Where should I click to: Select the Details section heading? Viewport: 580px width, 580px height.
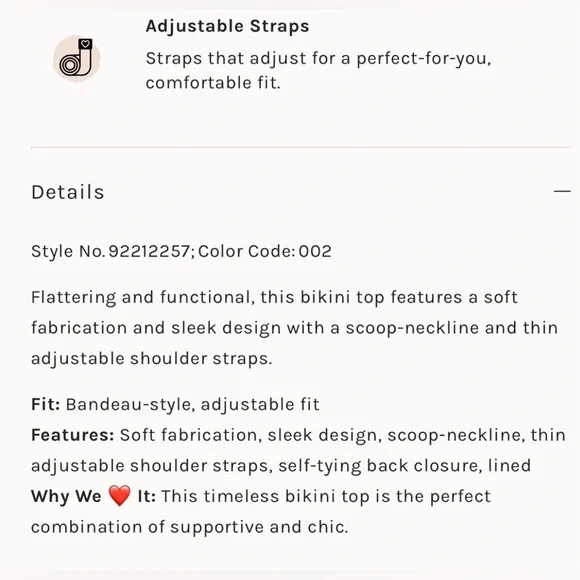pyautogui.click(x=68, y=192)
